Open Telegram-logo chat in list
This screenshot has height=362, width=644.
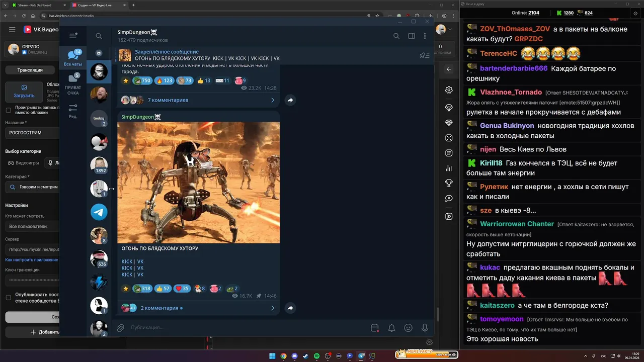click(x=99, y=212)
